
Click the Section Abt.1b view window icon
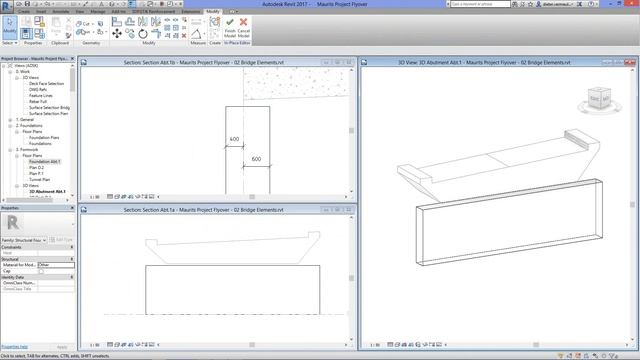point(84,62)
